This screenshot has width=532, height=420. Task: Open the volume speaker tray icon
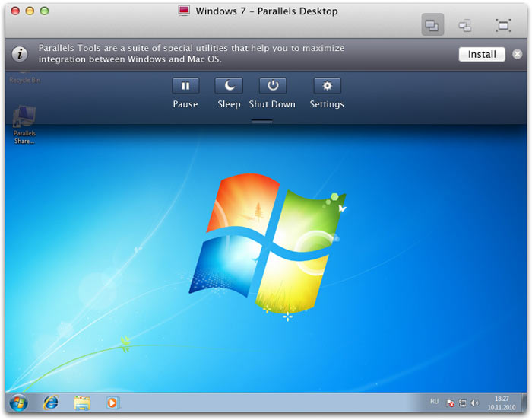474,403
